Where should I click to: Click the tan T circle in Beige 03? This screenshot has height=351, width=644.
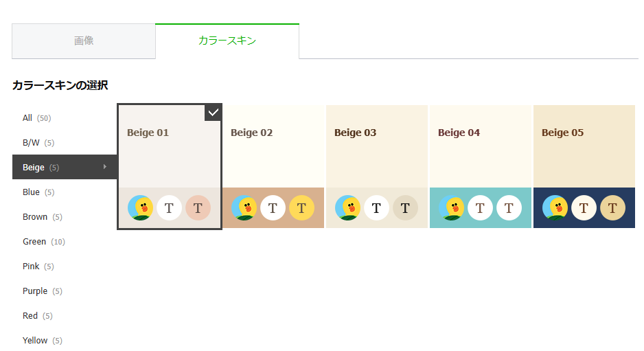click(405, 207)
